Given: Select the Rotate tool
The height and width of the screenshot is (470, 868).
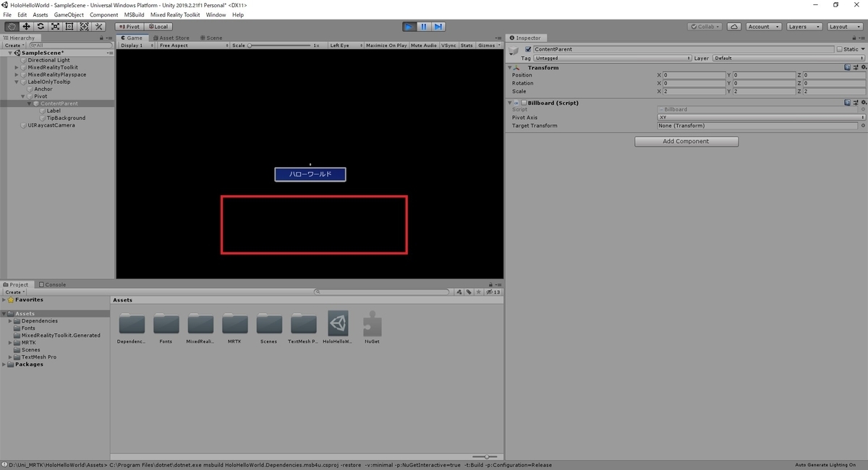Looking at the screenshot, I should 41,27.
